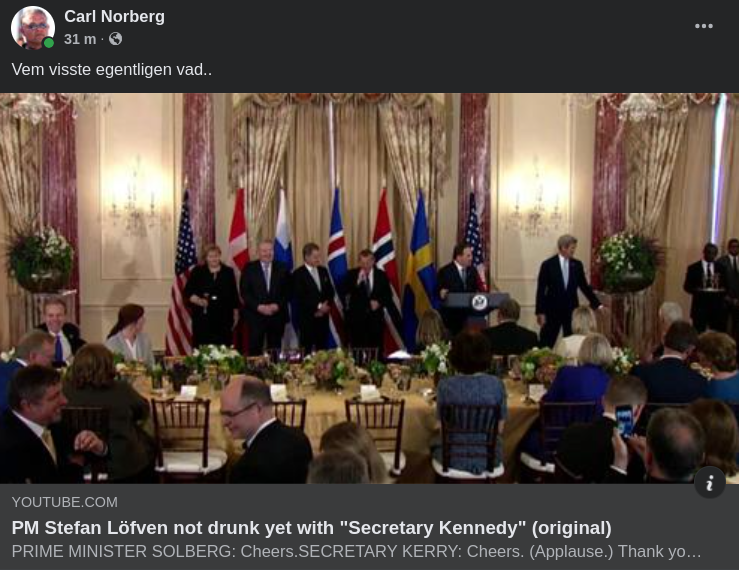Click the globe public audience icon

coord(115,39)
